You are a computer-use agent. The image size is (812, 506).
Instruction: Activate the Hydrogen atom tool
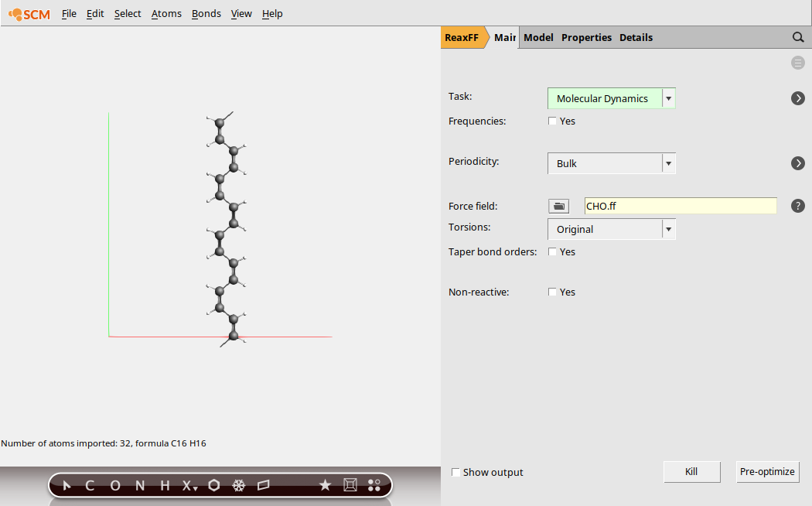[164, 485]
